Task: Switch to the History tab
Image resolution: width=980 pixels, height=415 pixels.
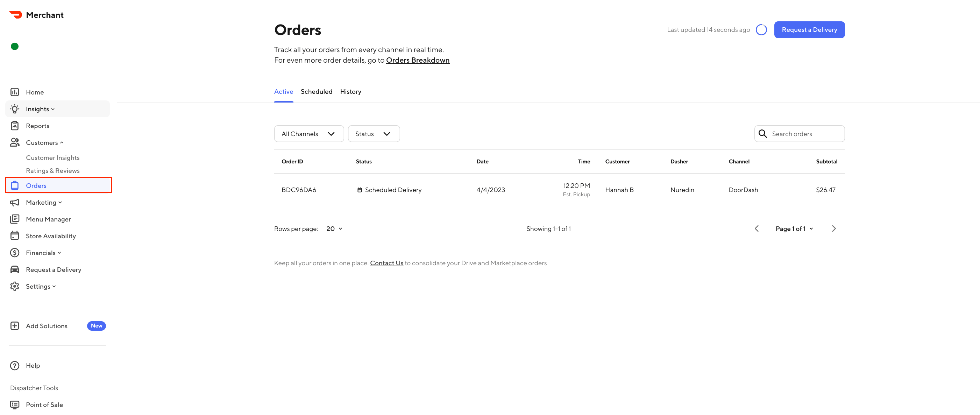Action: (350, 91)
